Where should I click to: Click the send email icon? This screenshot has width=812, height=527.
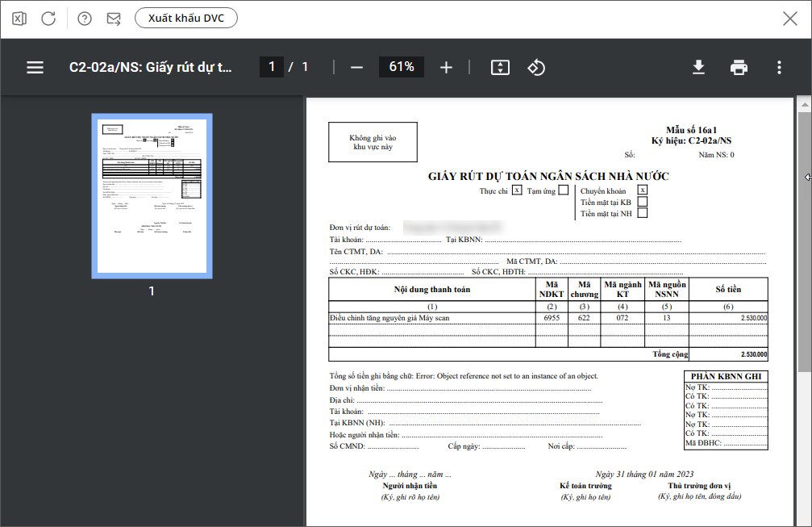pos(114,19)
